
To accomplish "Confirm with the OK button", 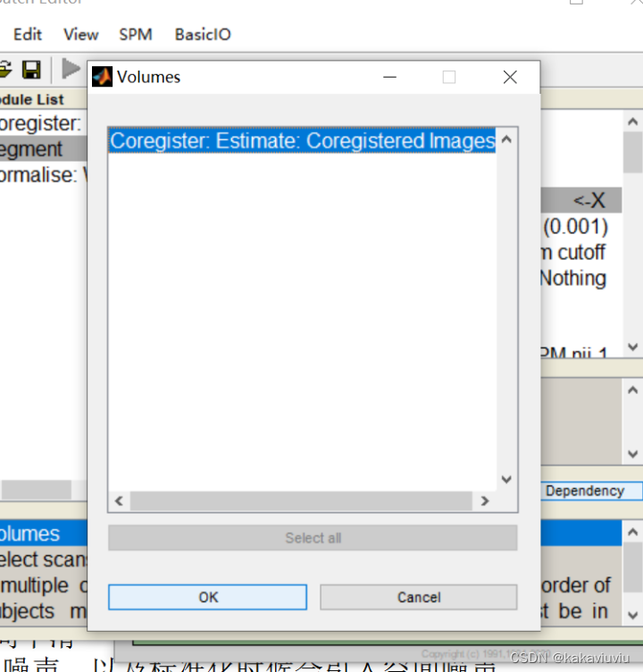I will (208, 597).
